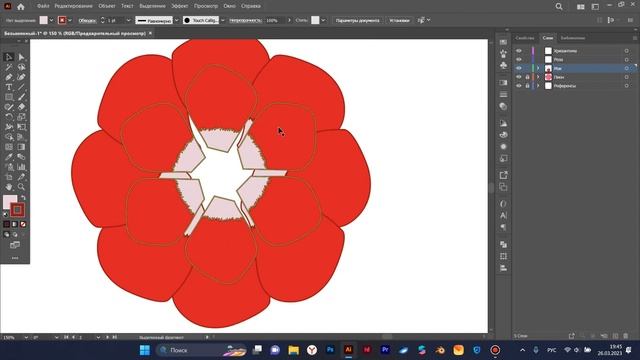Screen dimensions: 640x360
Task: Select the Lasso tool
Action: (x=21, y=67)
